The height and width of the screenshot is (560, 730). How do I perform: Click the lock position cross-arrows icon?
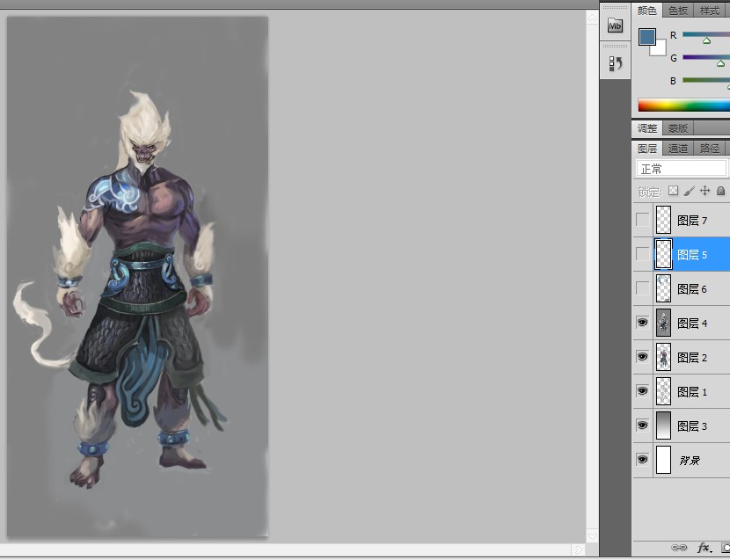click(704, 191)
